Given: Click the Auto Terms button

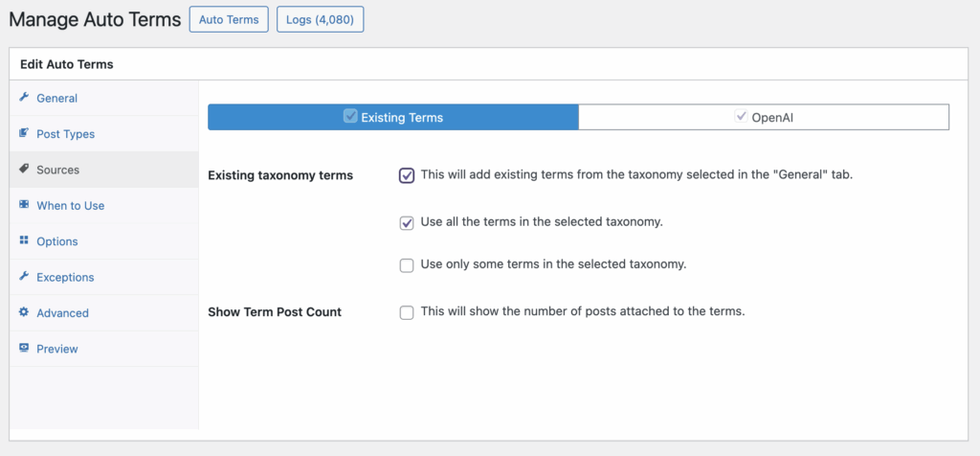Looking at the screenshot, I should (229, 19).
